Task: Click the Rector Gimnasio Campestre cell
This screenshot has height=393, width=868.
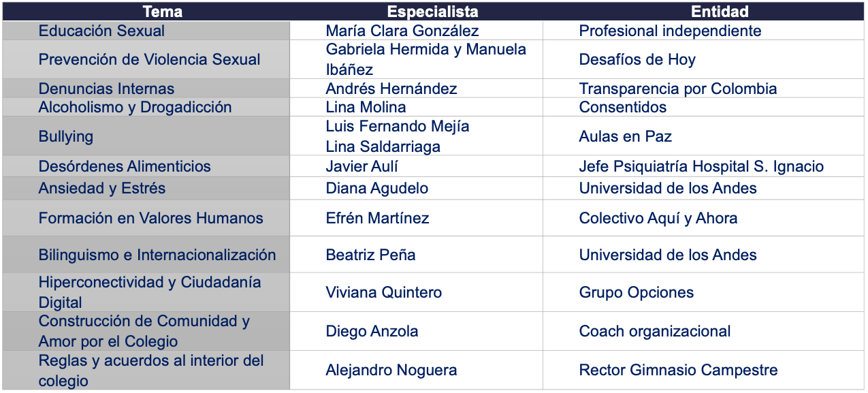Action: [704, 371]
